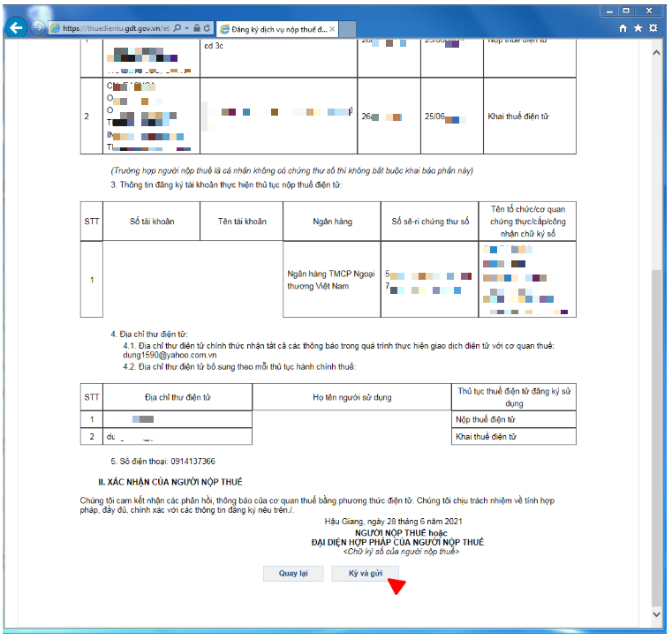The height and width of the screenshot is (639, 672).
Task: Click the 'cd 3c' text in top table
Action: [214, 46]
